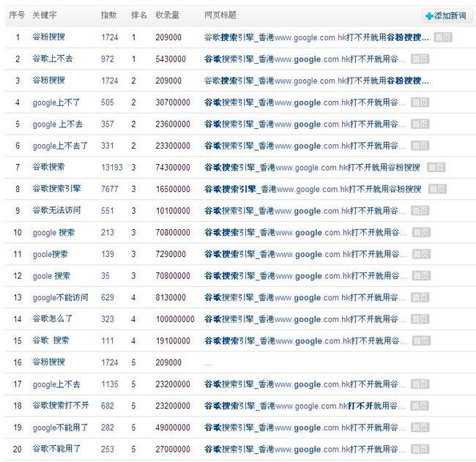Click 首页 badge in row 15
476x462 pixels.
421,341
